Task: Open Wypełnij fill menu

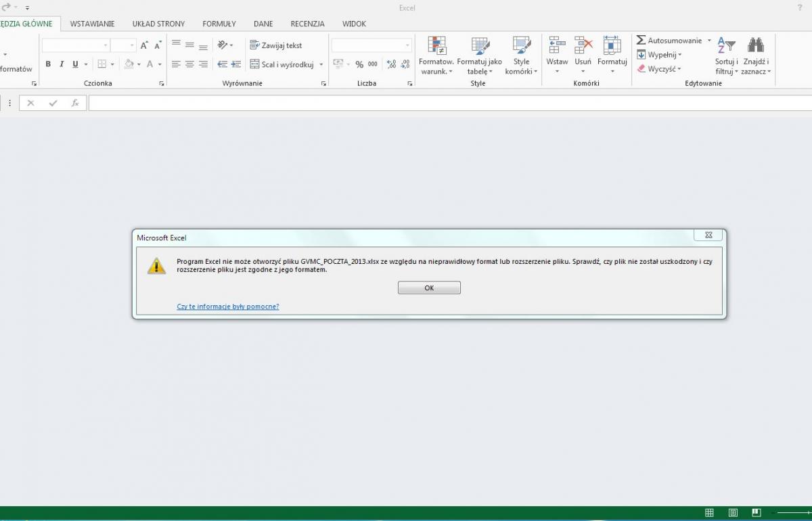Action: point(659,55)
